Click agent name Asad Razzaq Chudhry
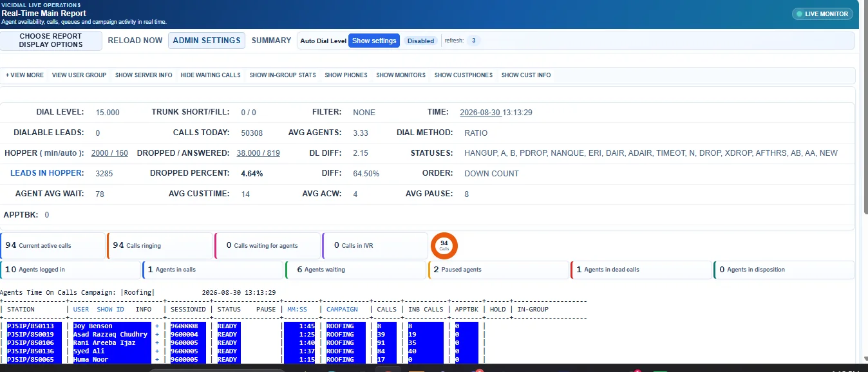This screenshot has height=372, width=868. click(110, 335)
